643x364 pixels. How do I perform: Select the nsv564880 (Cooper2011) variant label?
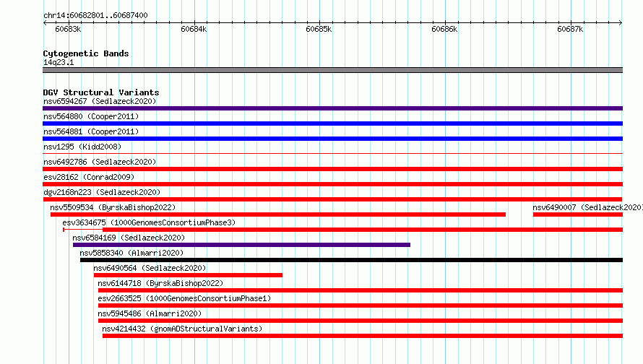click(x=91, y=116)
